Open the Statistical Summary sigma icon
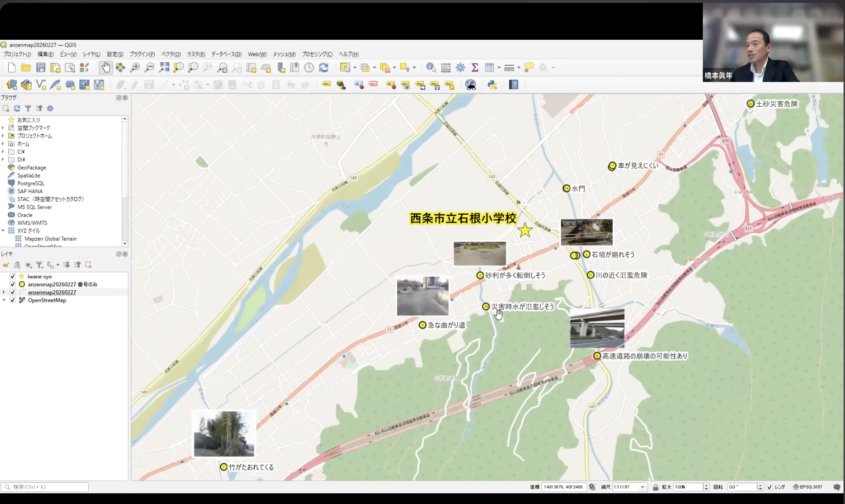Screen dimensions: 845x504 pyautogui.click(x=475, y=68)
